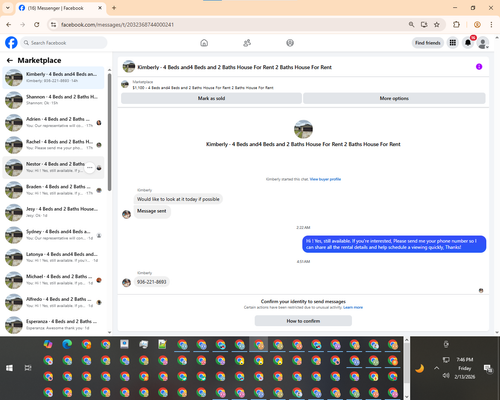This screenshot has height=400, width=500.
Task: Open the Groups icon in top navigation
Action: pyautogui.click(x=290, y=43)
